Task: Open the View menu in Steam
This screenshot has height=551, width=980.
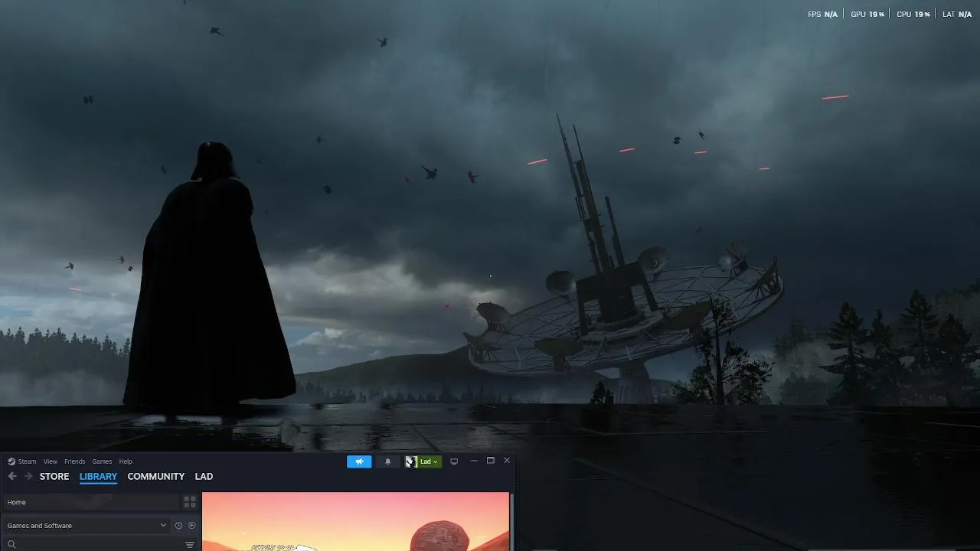Action: click(51, 461)
